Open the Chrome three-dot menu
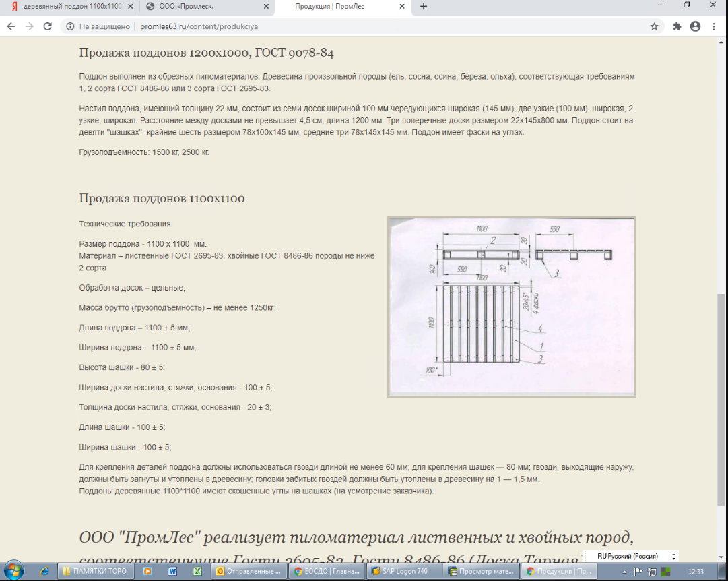 pyautogui.click(x=714, y=26)
